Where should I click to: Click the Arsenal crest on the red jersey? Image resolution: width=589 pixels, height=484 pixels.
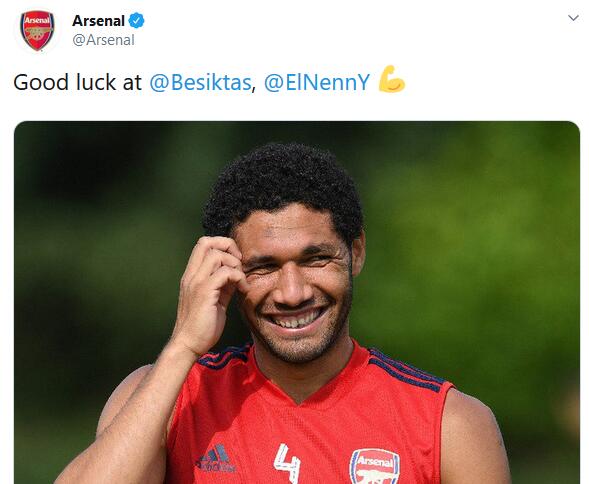point(375,466)
